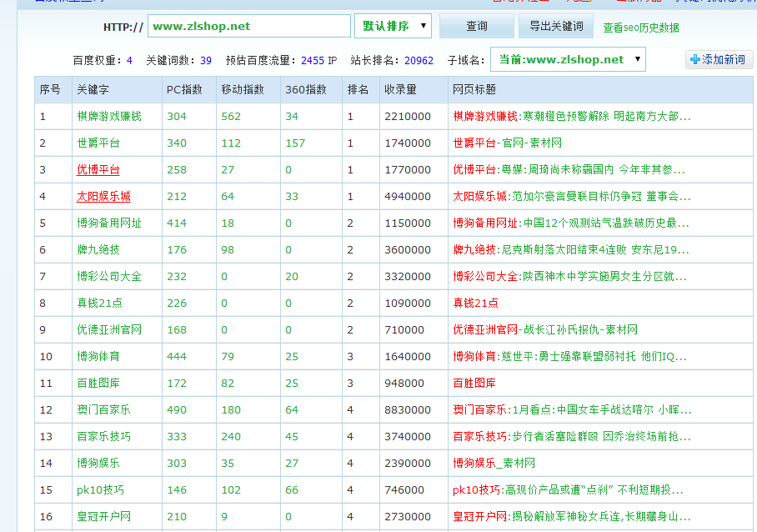Click the 博彩公司大全 keyword

click(109, 277)
